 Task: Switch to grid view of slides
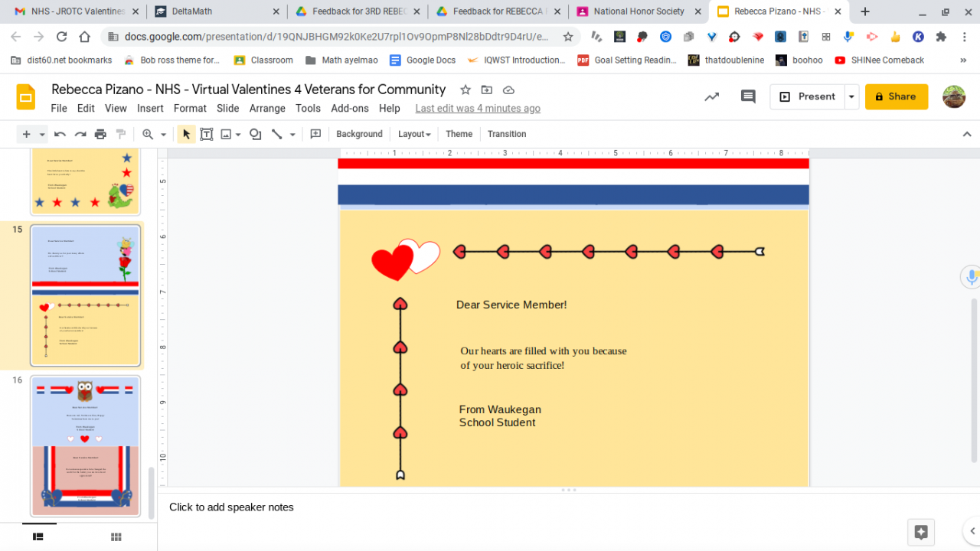coord(116,537)
